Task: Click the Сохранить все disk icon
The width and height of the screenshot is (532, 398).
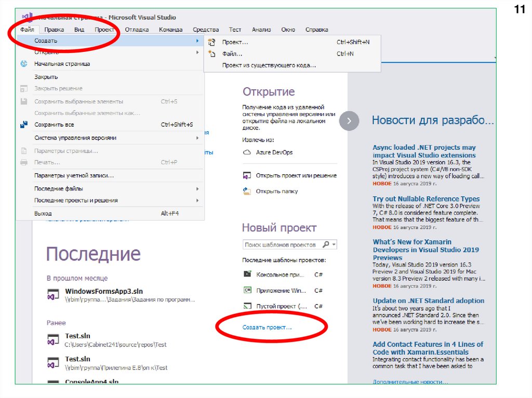Action: 24,125
